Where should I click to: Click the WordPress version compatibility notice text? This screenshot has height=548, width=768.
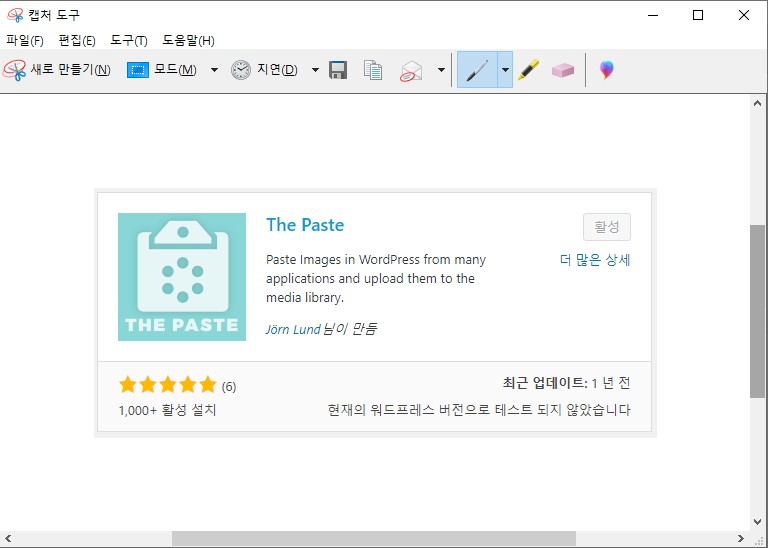[479, 409]
